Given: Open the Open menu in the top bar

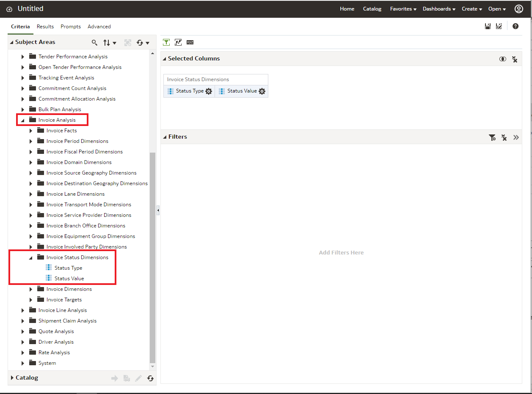Looking at the screenshot, I should pyautogui.click(x=497, y=9).
